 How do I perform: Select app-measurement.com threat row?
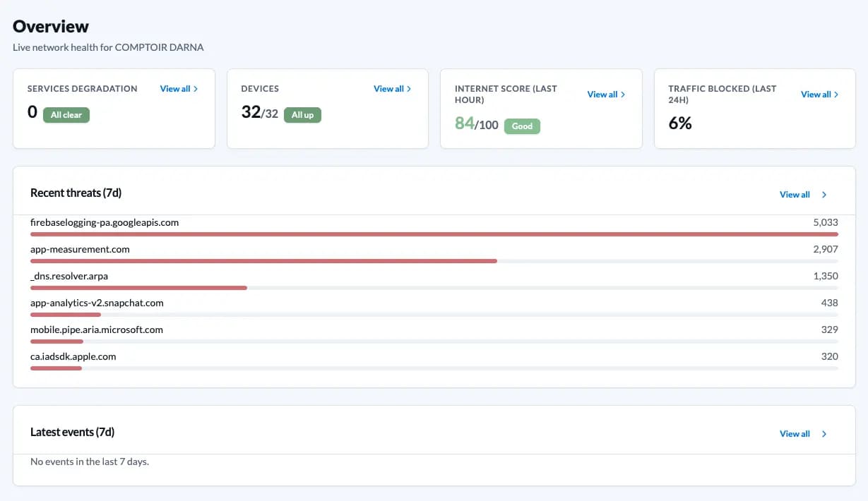(x=434, y=254)
